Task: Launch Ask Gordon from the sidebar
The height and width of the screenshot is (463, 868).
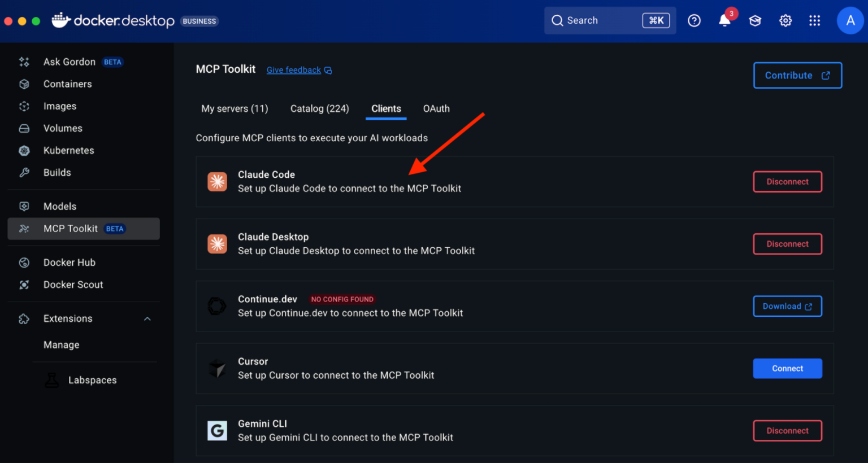Action: [69, 62]
